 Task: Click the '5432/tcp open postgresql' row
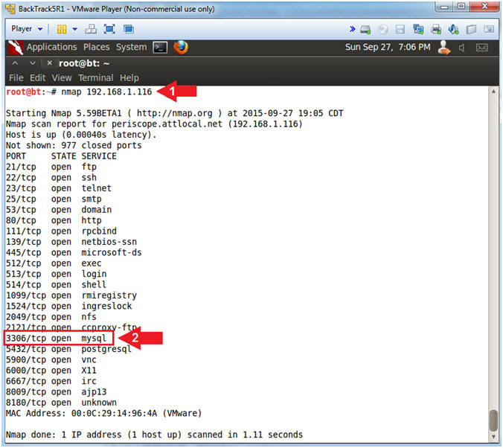click(68, 350)
